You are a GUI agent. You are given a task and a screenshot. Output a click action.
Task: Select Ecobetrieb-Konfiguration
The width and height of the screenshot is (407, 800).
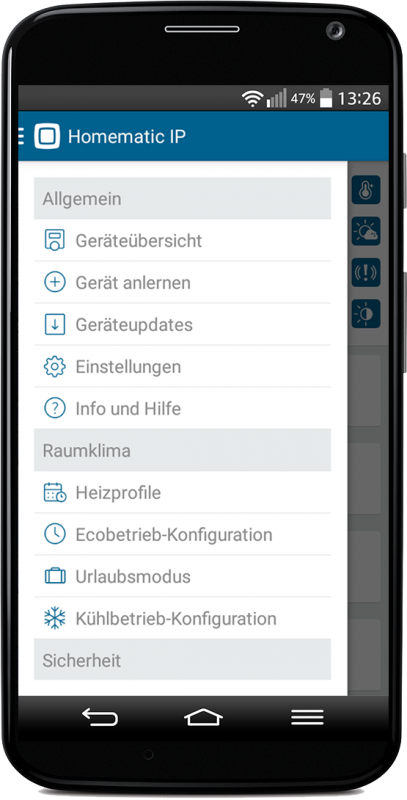click(183, 534)
